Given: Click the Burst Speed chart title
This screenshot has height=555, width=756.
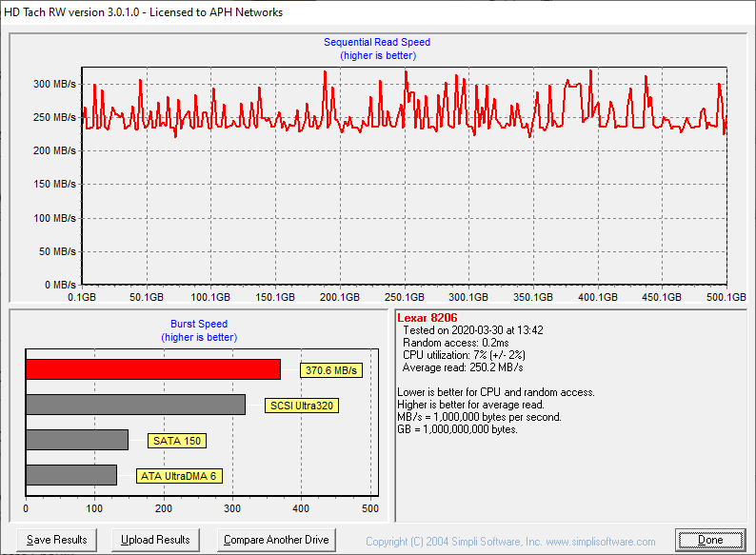Looking at the screenshot, I should 199,324.
